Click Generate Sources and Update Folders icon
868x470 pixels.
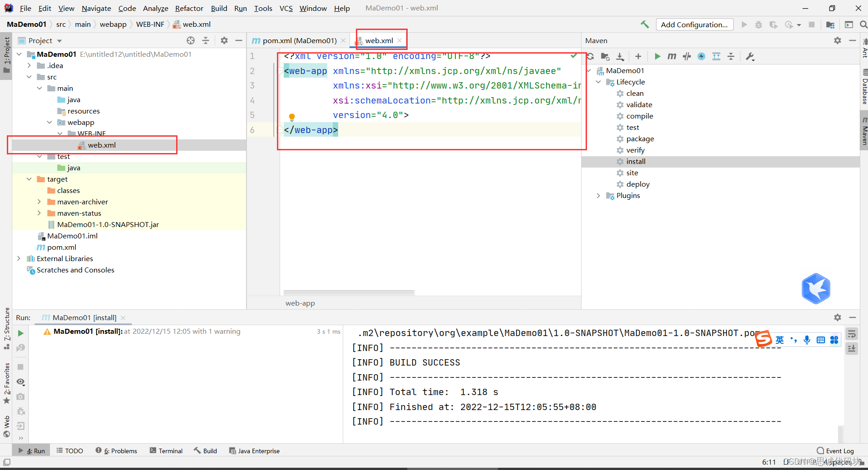(605, 56)
